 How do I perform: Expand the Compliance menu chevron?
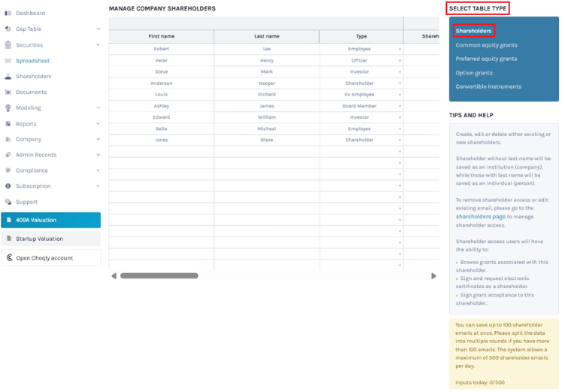(x=98, y=171)
